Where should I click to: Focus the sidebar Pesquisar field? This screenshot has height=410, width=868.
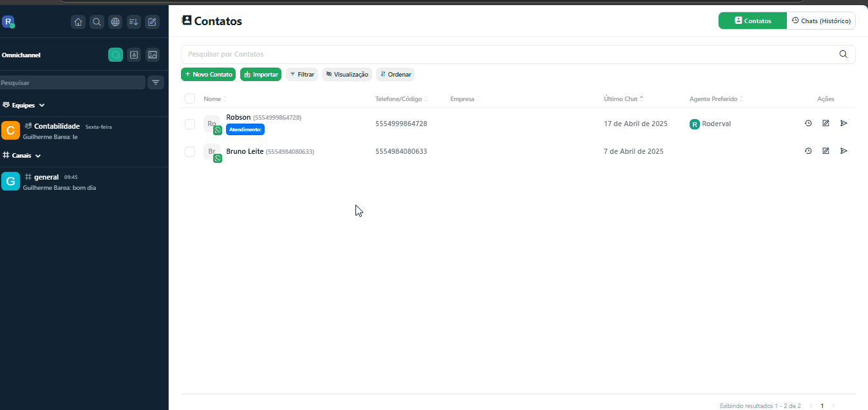tap(72, 82)
